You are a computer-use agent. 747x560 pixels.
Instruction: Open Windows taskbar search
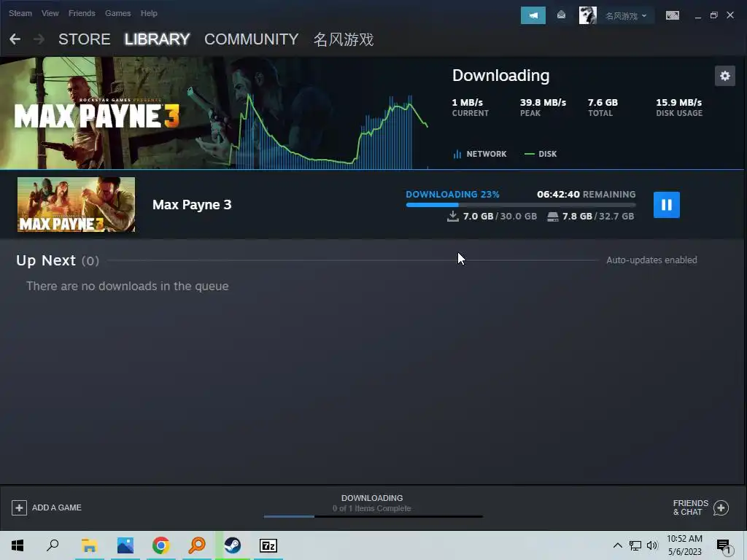click(53, 545)
